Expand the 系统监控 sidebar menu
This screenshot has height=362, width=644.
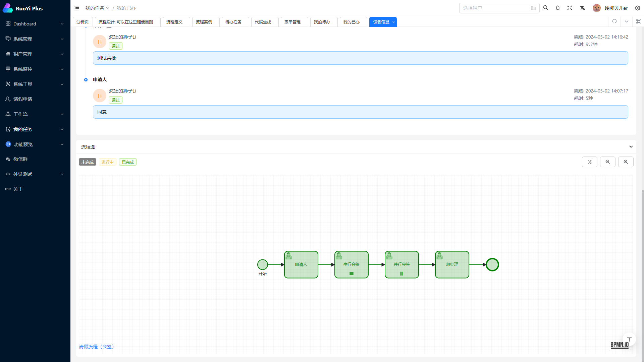[35, 69]
